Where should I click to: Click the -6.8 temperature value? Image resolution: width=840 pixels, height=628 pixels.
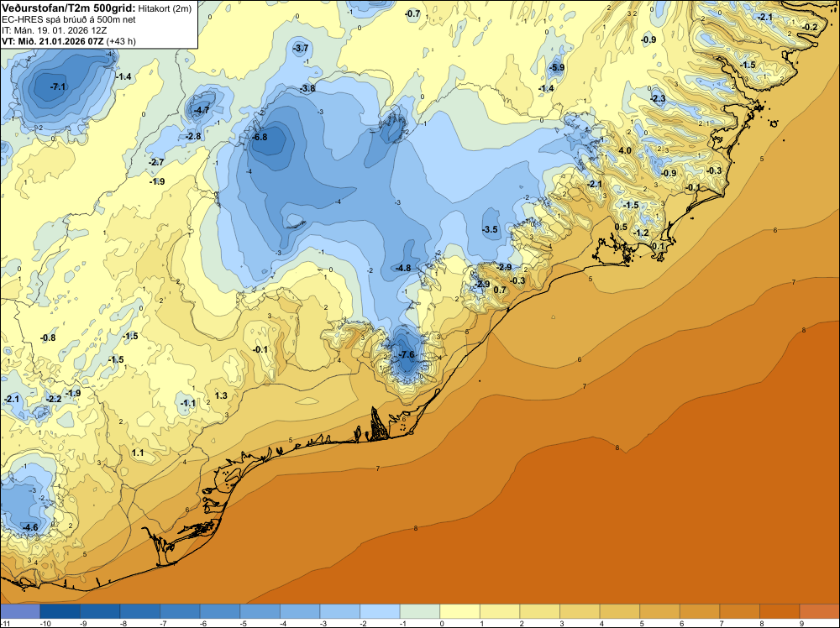tap(260, 137)
